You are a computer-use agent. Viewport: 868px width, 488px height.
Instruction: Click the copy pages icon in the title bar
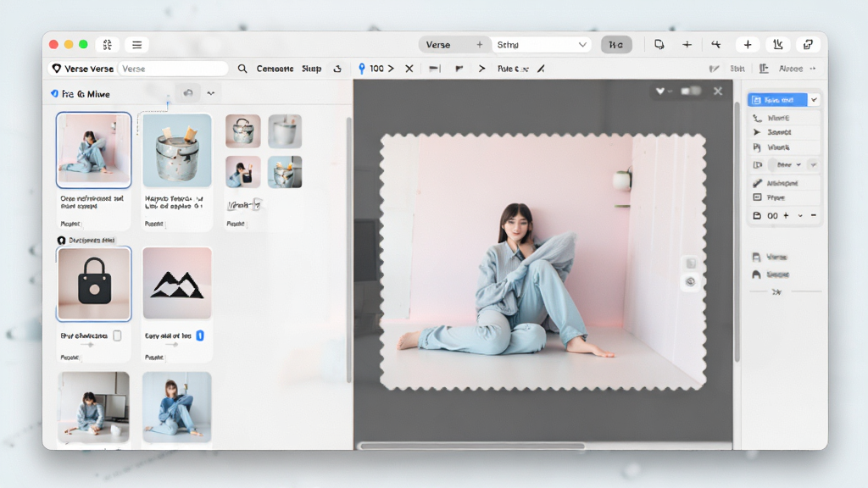(x=659, y=45)
